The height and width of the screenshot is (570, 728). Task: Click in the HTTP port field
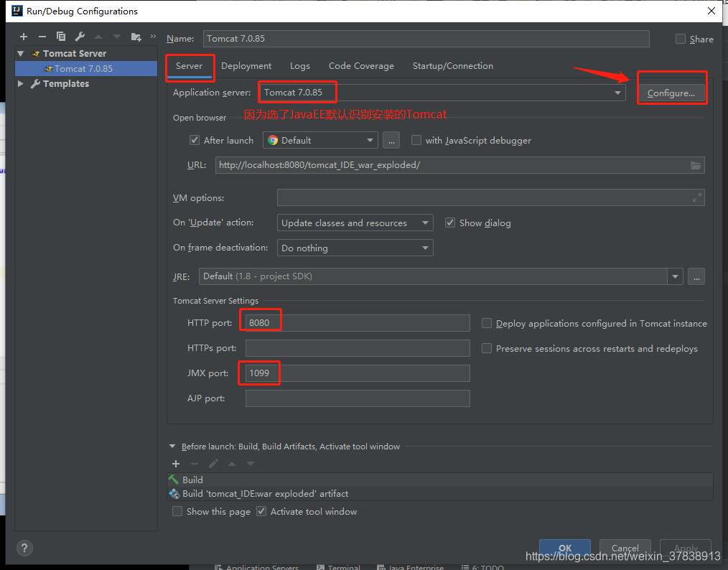[358, 323]
